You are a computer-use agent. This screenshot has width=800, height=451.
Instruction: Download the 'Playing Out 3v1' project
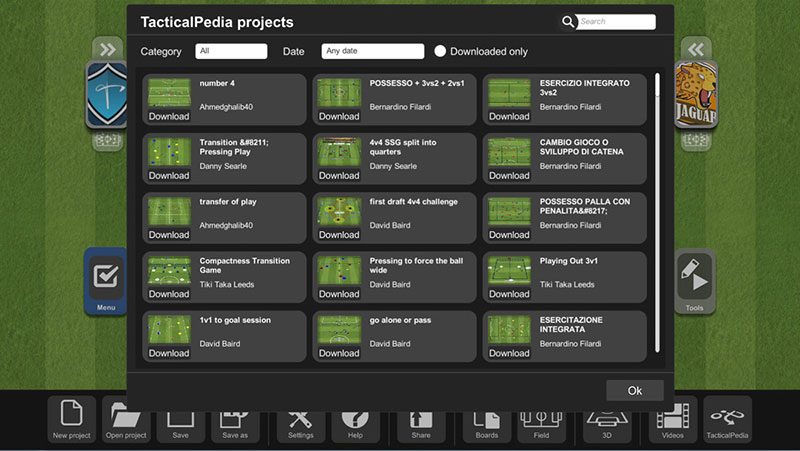click(x=509, y=294)
